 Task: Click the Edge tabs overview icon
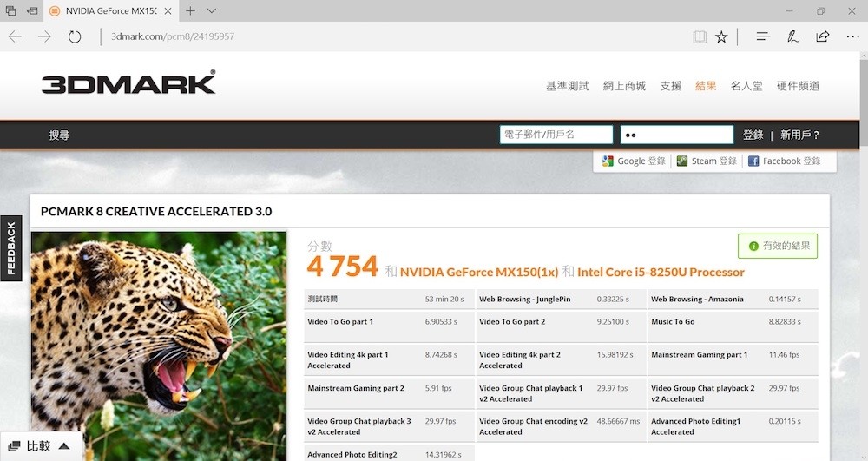[x=10, y=10]
